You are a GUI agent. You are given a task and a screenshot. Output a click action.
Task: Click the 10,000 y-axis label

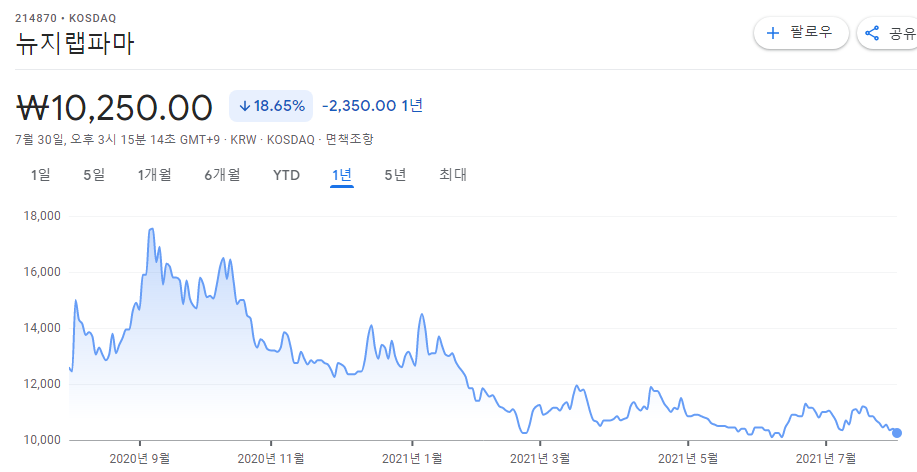(x=42, y=440)
